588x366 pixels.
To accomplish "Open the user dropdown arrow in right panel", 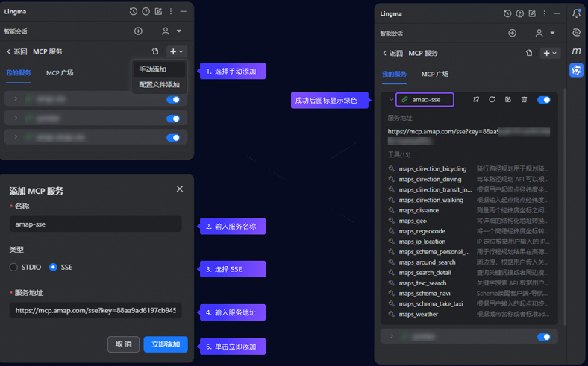I will pos(552,33).
